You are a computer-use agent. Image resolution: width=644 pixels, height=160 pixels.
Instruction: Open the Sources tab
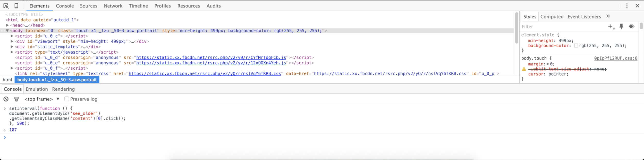89,6
